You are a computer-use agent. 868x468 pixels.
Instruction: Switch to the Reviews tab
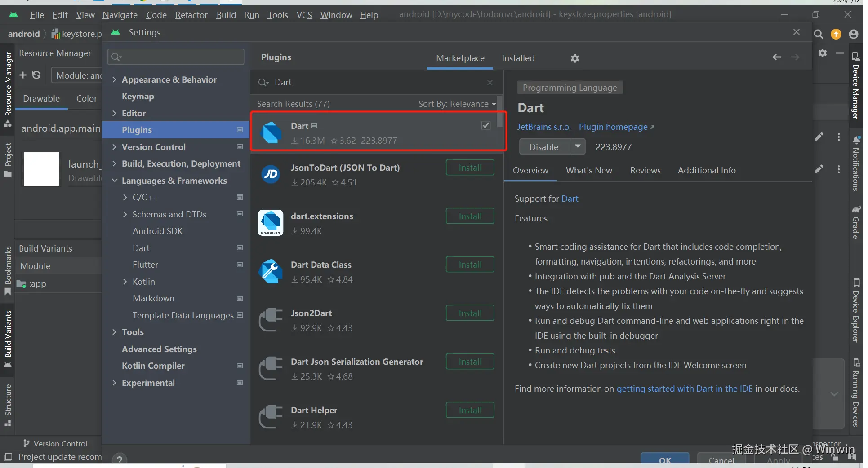[645, 171]
